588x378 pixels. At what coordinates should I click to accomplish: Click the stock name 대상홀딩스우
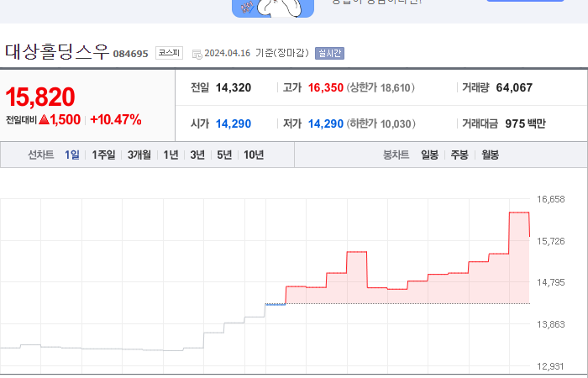point(57,52)
